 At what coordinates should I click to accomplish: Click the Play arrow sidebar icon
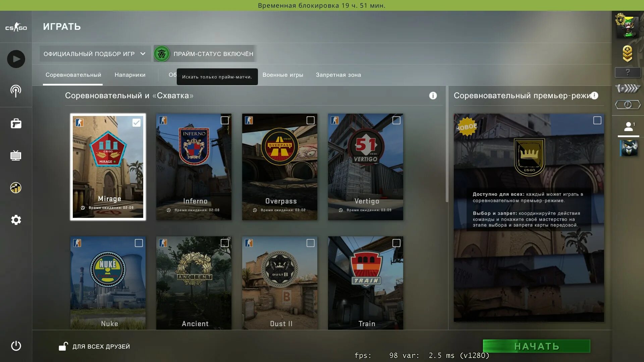(x=16, y=59)
